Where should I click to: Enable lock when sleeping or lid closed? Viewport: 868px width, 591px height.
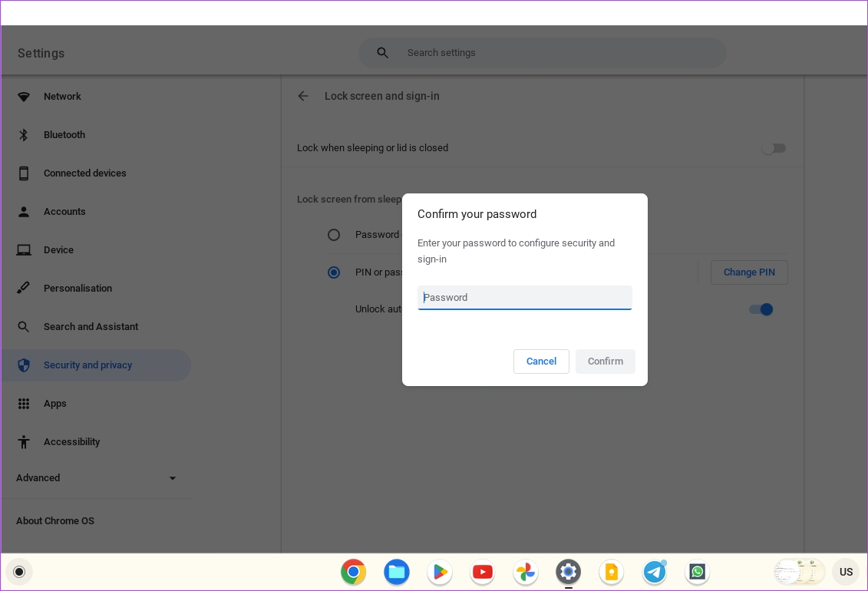tap(774, 147)
